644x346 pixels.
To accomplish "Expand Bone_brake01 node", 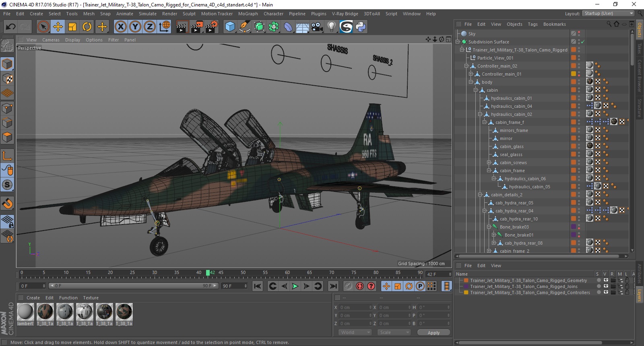I will 494,235.
